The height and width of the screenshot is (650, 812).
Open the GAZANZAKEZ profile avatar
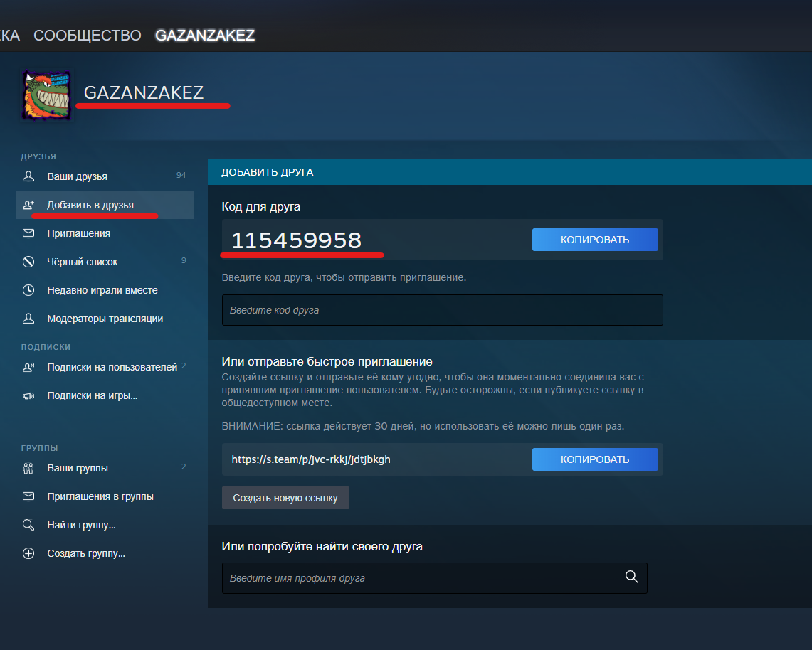[46, 95]
